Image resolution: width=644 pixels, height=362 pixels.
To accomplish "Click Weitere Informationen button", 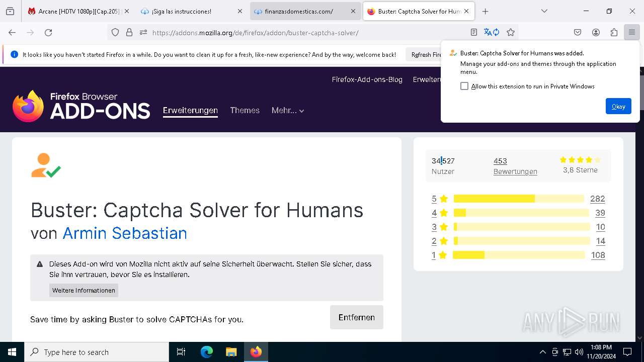I will (x=84, y=290).
